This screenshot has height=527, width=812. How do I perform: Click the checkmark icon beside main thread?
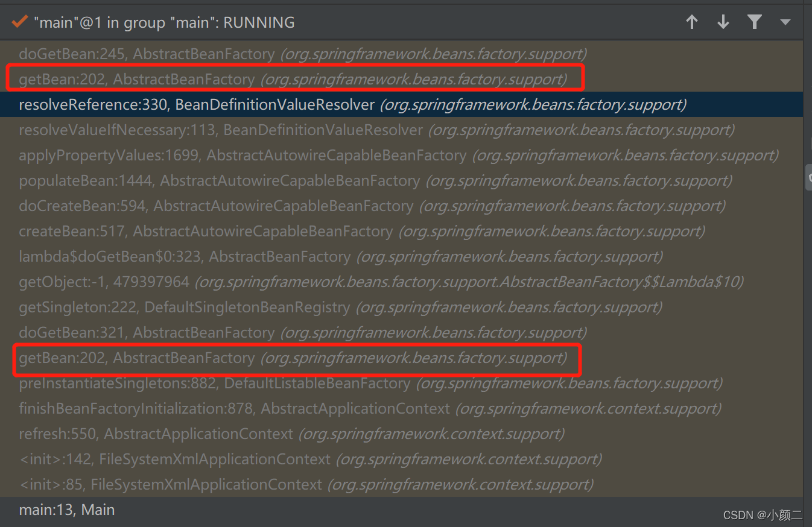tap(20, 22)
